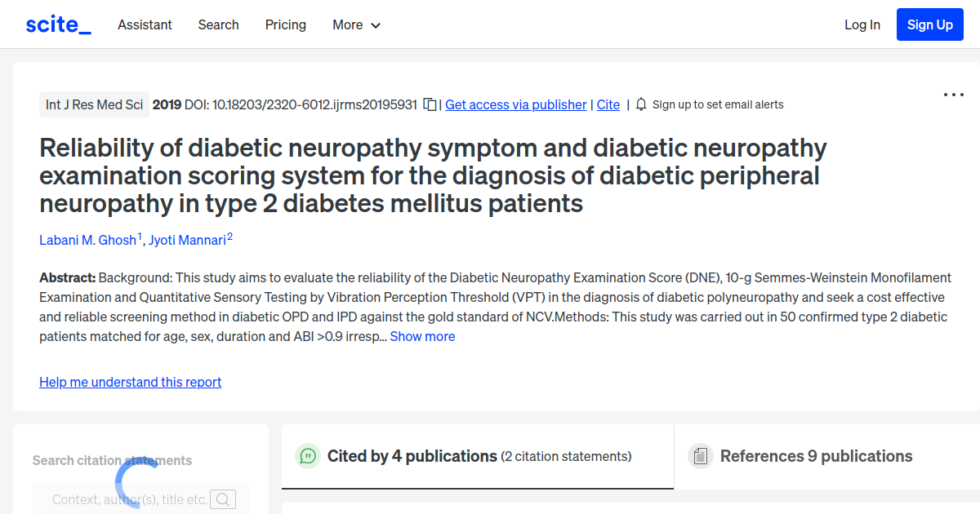Collapse the More navigation chevron

[x=376, y=25]
